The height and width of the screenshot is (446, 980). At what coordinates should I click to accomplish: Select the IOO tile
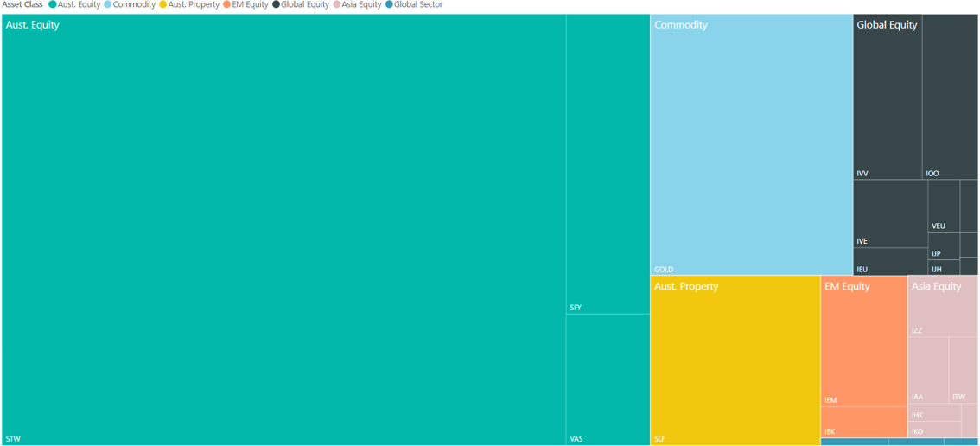(x=949, y=95)
